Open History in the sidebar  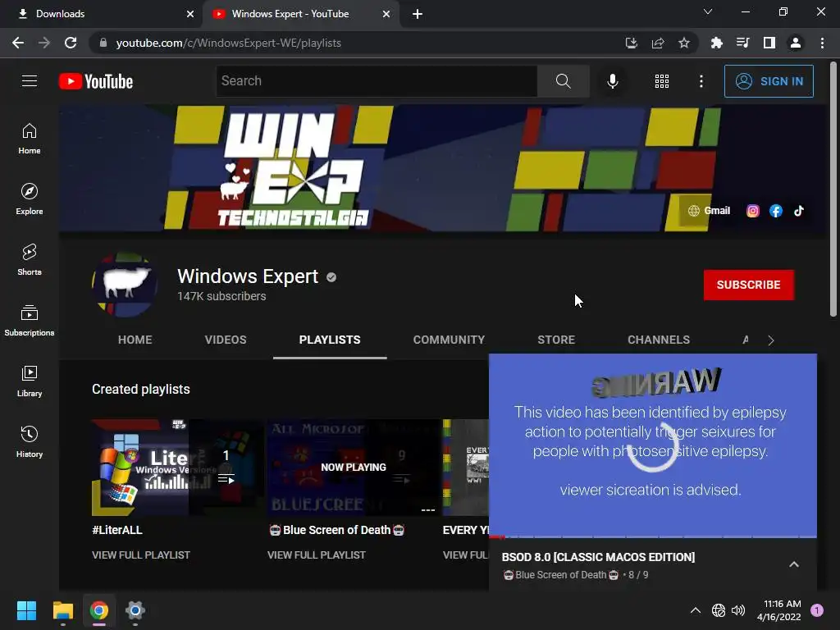[30, 441]
